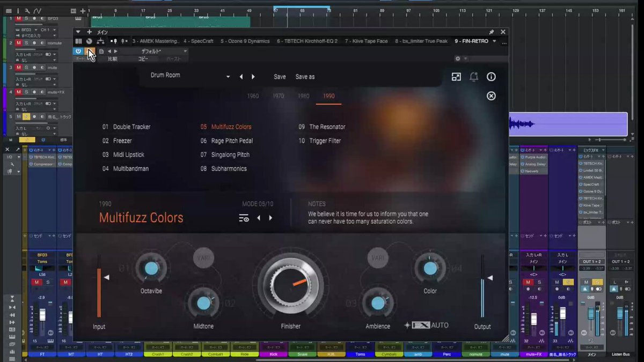Open the gear icon dropdown arrow
The height and width of the screenshot is (362, 644).
tap(465, 58)
